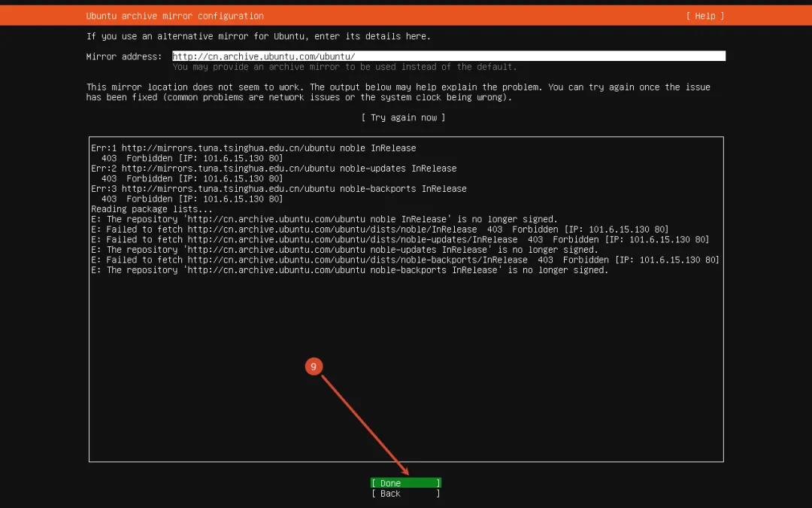Click the 'If you use an alternative mirror' sentence
The height and width of the screenshot is (508, 812).
coord(259,36)
